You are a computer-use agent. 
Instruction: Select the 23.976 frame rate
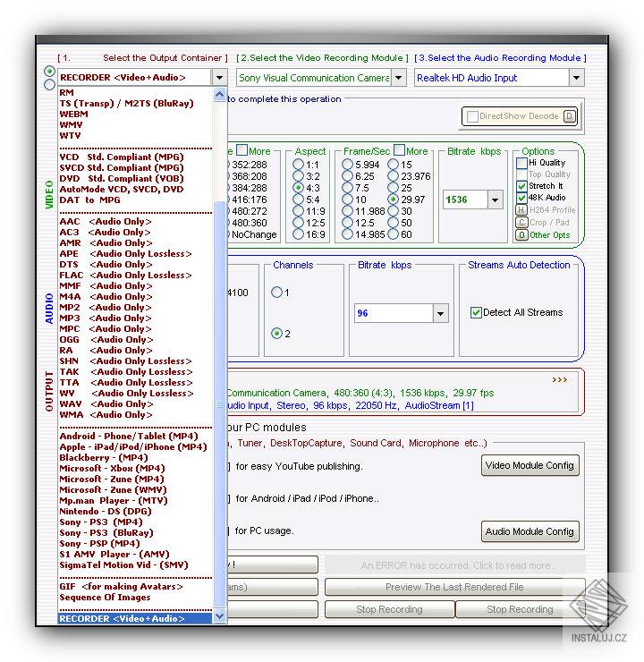394,176
